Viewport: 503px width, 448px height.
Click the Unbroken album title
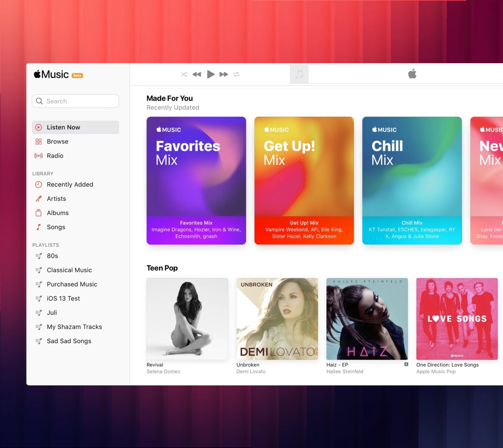[248, 365]
